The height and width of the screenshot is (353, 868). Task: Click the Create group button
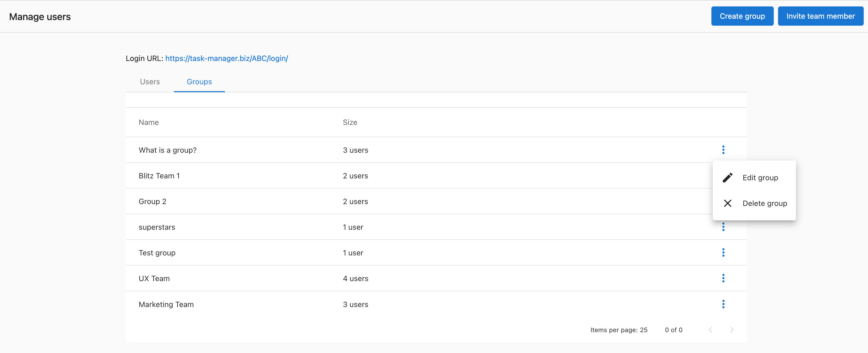742,16
